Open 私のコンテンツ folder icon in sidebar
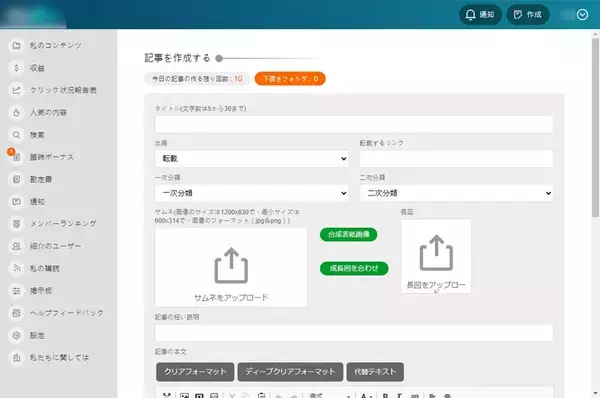Viewport: 600px width, 398px height. click(x=16, y=46)
